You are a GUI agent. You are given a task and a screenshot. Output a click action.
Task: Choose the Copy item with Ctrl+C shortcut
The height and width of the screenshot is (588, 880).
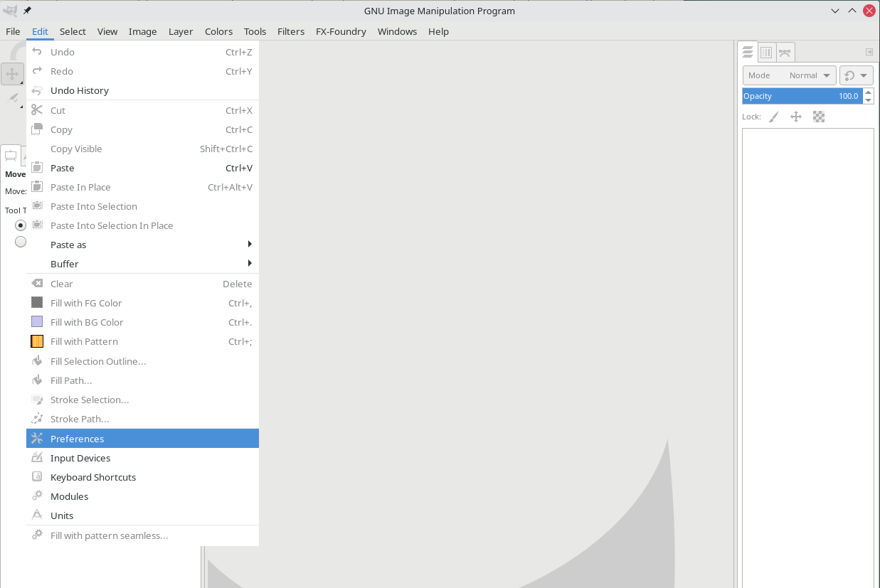(x=142, y=129)
